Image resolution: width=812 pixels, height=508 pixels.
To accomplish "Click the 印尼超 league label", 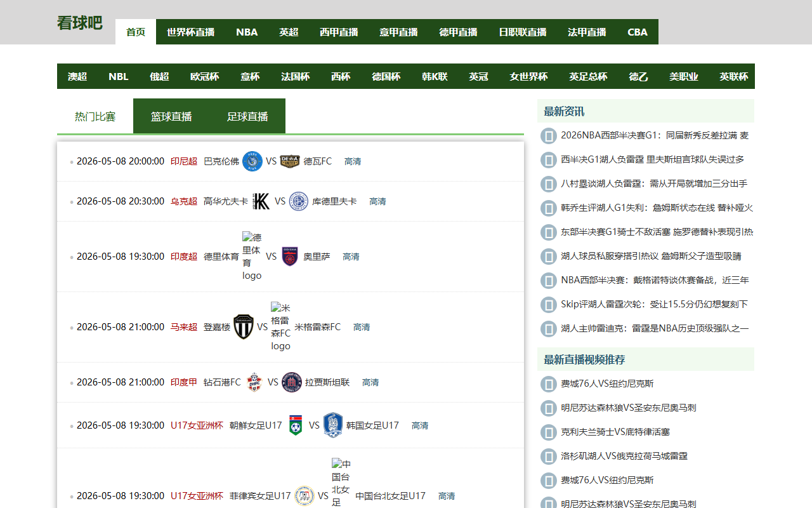I will [x=184, y=161].
